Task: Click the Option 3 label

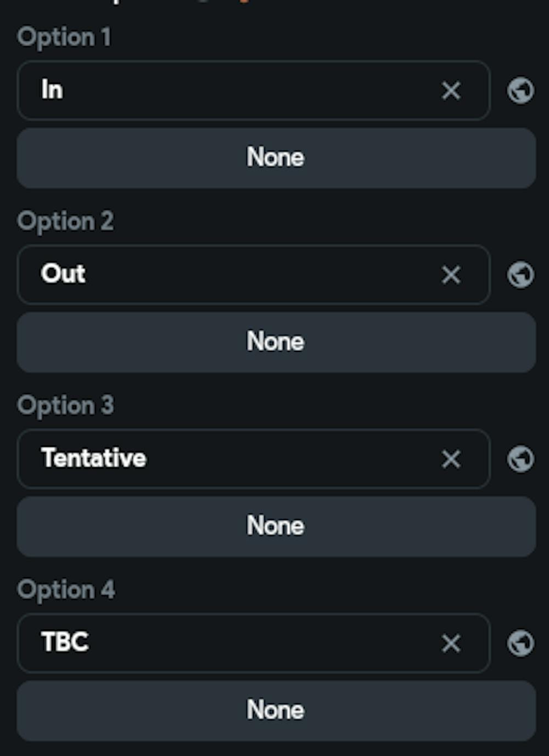Action: tap(65, 406)
